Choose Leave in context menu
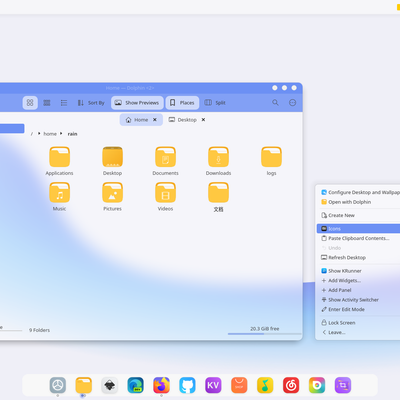Image resolution: width=400 pixels, height=400 pixels. pyautogui.click(x=359, y=332)
